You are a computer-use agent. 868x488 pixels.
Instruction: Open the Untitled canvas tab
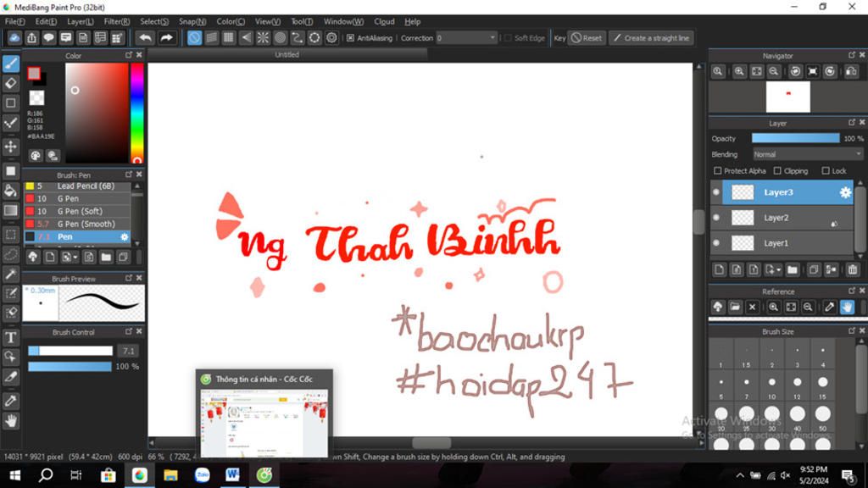pyautogui.click(x=287, y=55)
